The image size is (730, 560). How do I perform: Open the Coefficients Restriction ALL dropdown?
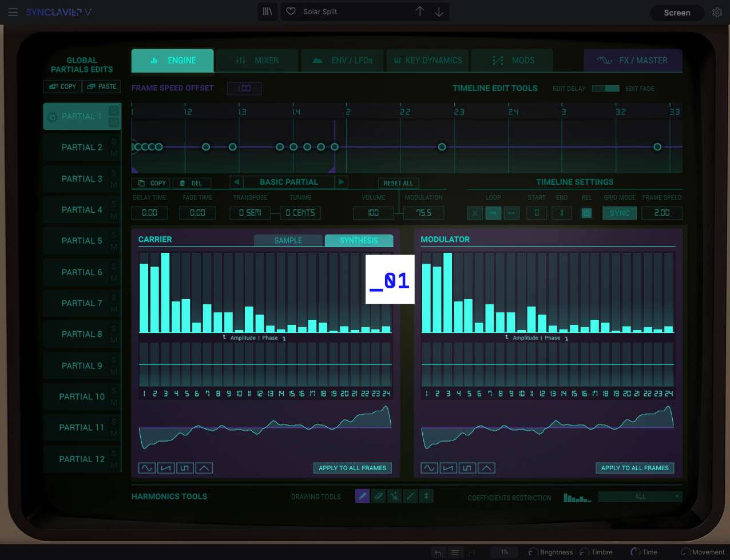coord(640,497)
